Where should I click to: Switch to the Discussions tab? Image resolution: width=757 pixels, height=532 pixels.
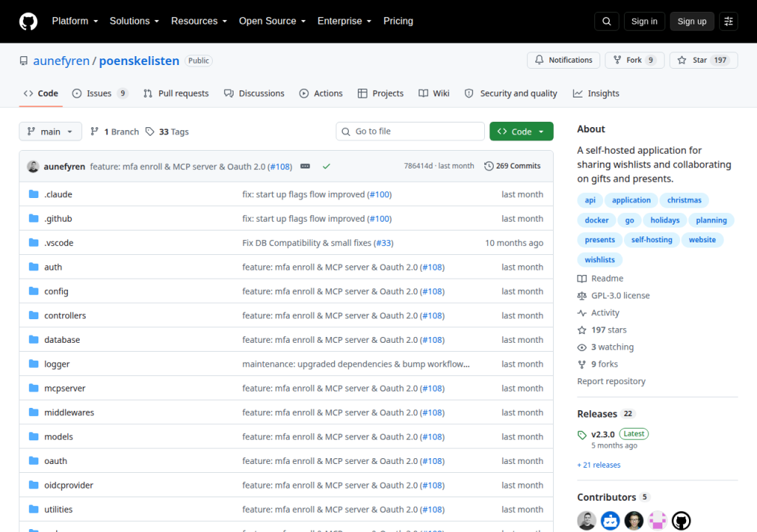click(x=254, y=94)
